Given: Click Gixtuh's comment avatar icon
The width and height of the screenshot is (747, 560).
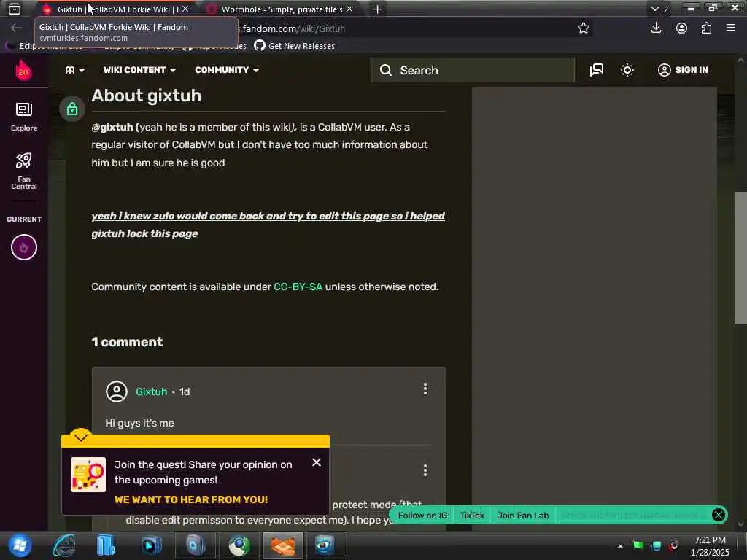Looking at the screenshot, I should click(x=116, y=392).
